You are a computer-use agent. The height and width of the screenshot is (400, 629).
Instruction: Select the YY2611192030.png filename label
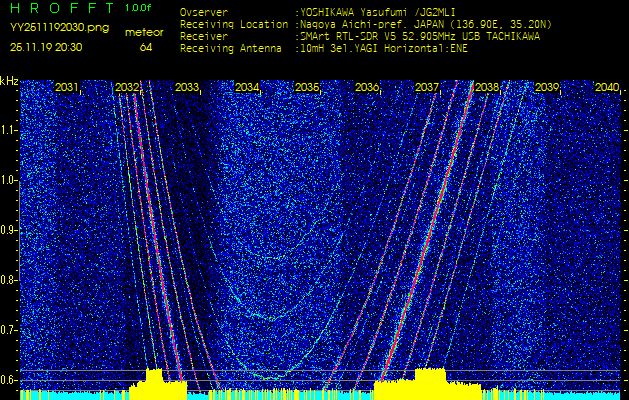(x=59, y=28)
